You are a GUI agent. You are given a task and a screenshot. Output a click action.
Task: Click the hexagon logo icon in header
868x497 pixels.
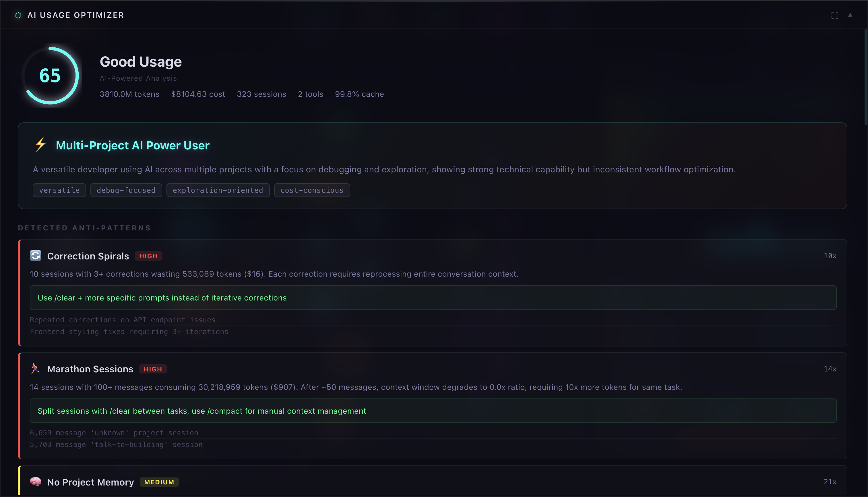coord(18,15)
